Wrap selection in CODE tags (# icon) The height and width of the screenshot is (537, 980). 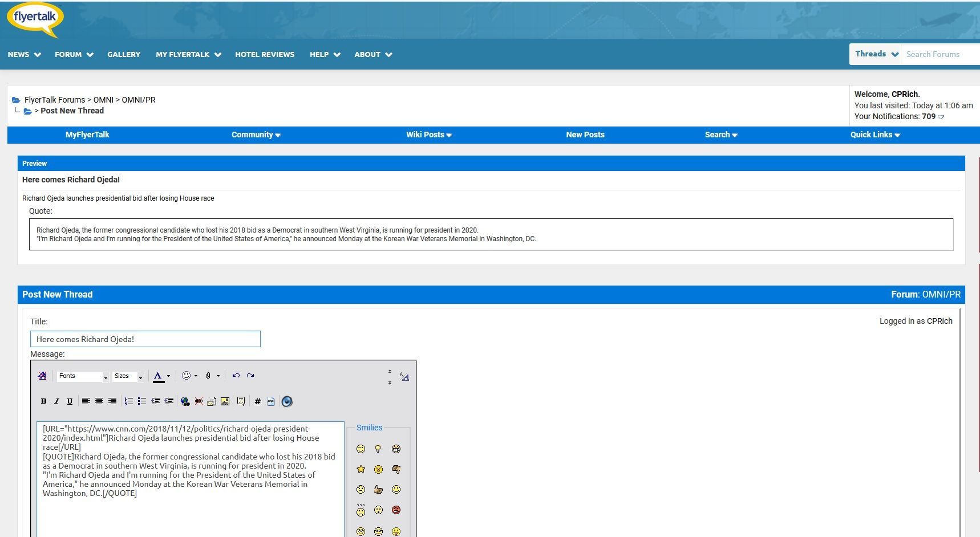[257, 401]
